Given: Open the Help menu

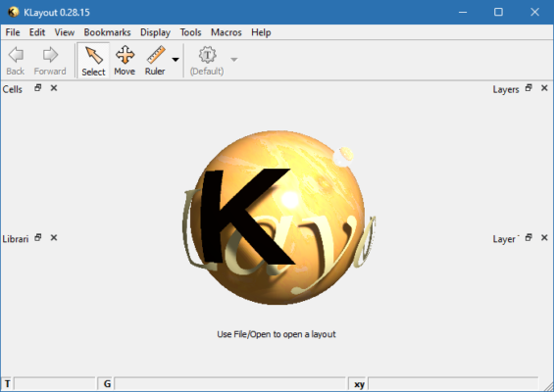Looking at the screenshot, I should pyautogui.click(x=261, y=32).
